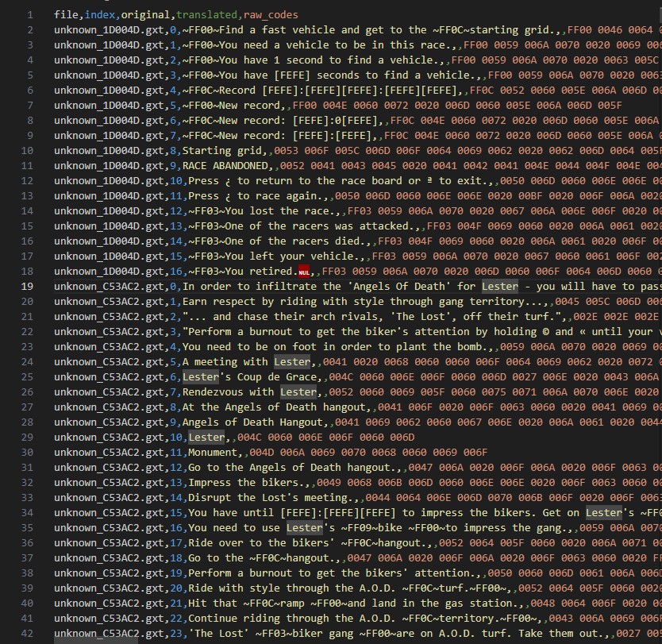This screenshot has width=662, height=644.
Task: Click 'At the Angels of Death hangout' line 27
Action: pos(274,407)
